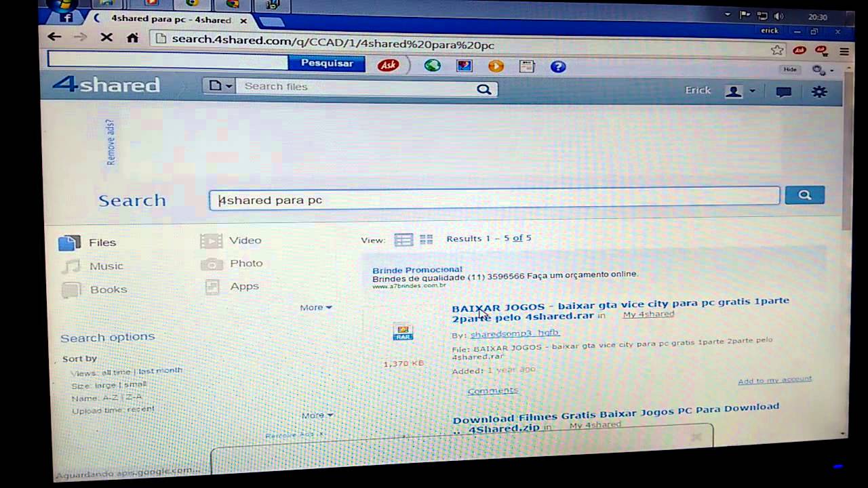Open Brinde Promocional ad link
868x488 pixels.
click(417, 270)
